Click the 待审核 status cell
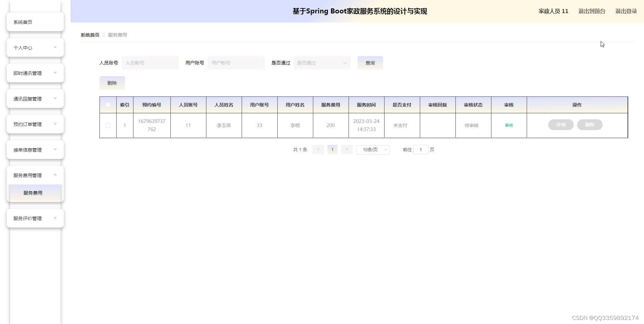 tap(473, 125)
